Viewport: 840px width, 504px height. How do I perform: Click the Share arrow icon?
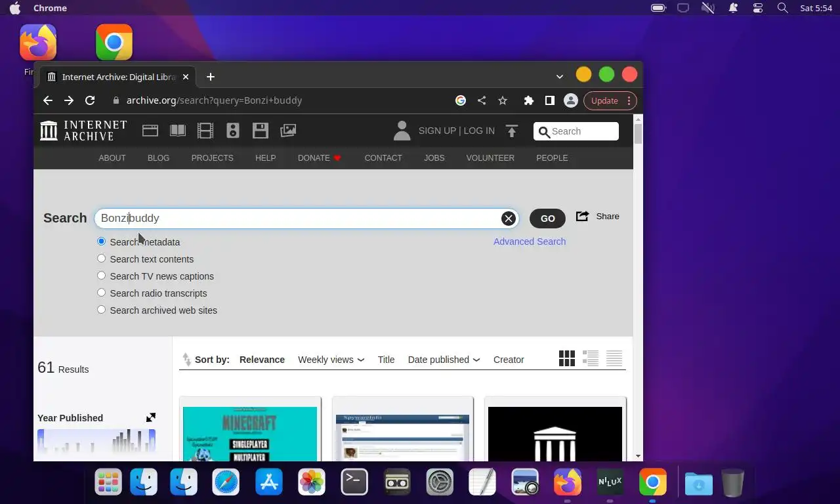(582, 216)
